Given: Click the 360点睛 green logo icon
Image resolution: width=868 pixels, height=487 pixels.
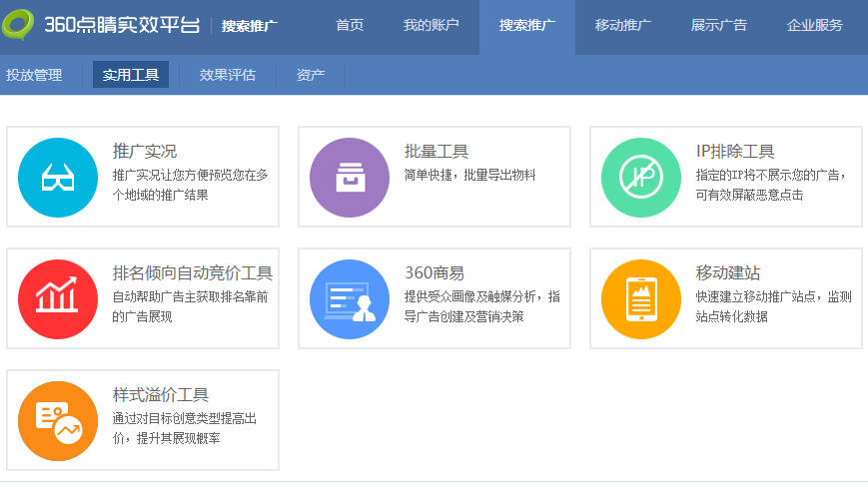Looking at the screenshot, I should [18, 24].
